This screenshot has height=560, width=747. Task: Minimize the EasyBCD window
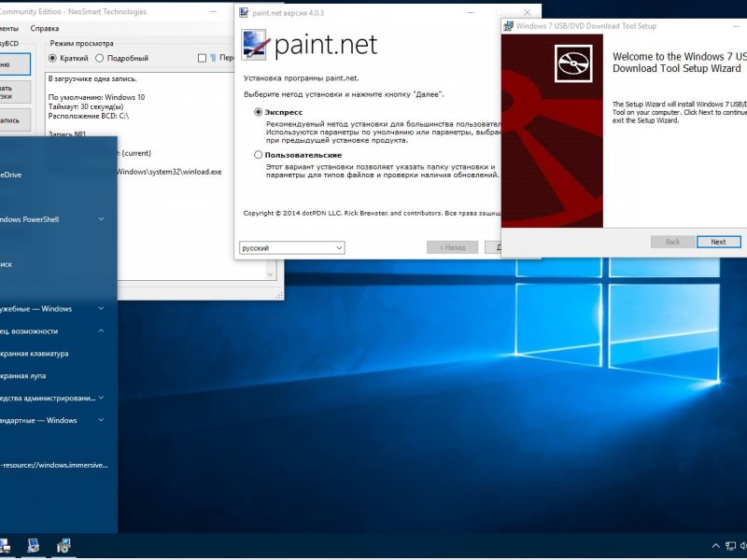pyautogui.click(x=214, y=12)
